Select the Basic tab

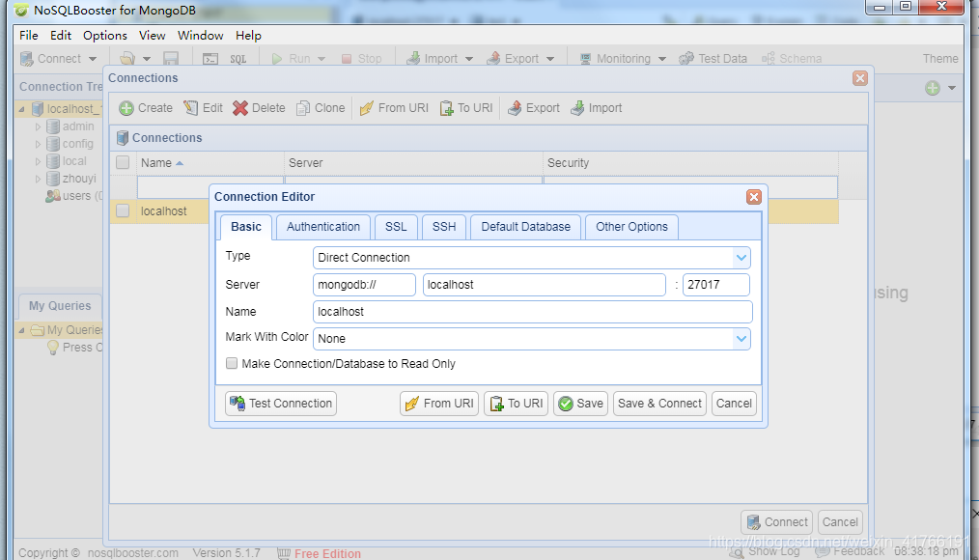[246, 227]
